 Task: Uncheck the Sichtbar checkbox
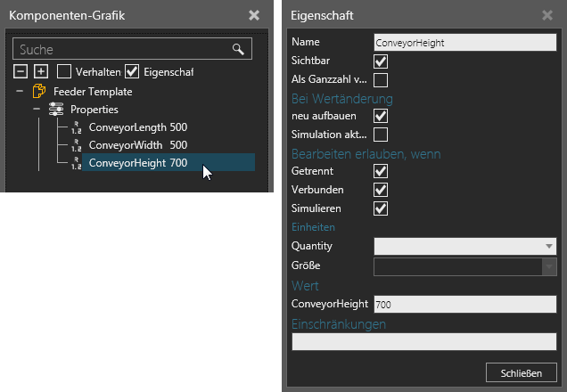[x=381, y=61]
